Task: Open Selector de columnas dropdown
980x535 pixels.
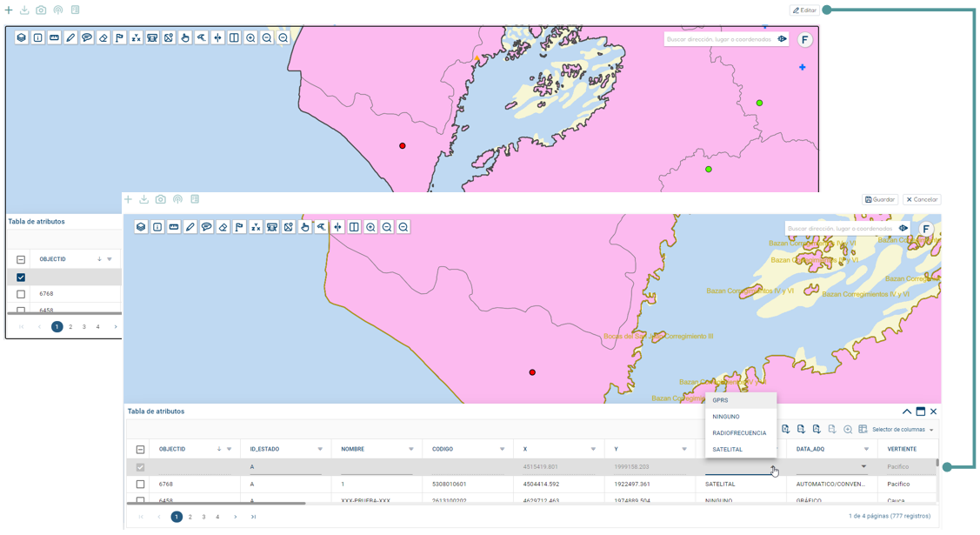Action: (x=903, y=430)
